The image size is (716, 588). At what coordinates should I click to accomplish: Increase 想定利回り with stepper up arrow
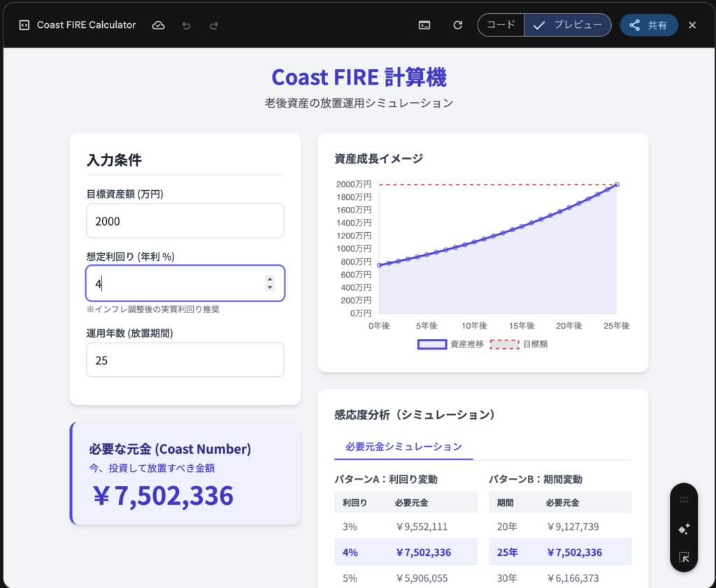[x=270, y=279]
